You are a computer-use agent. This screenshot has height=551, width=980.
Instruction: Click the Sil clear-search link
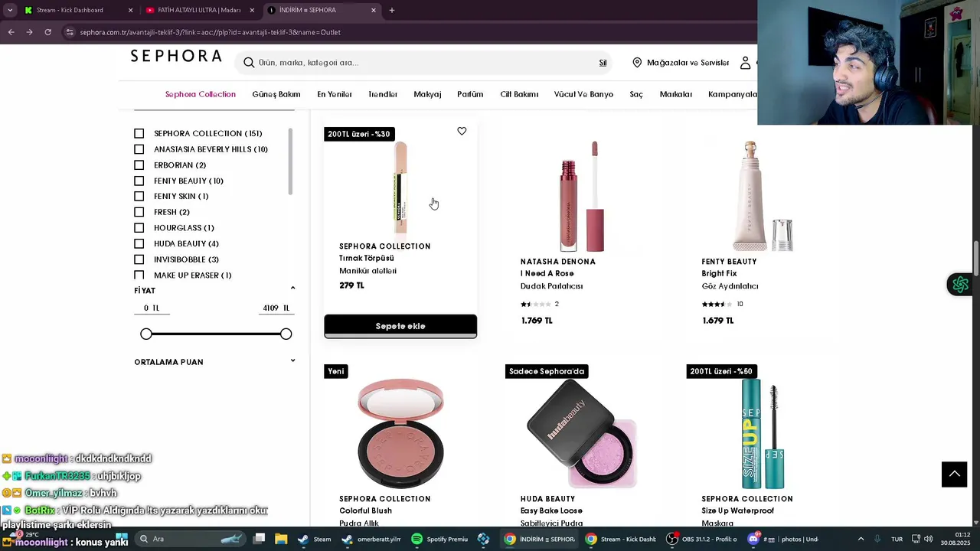[603, 63]
